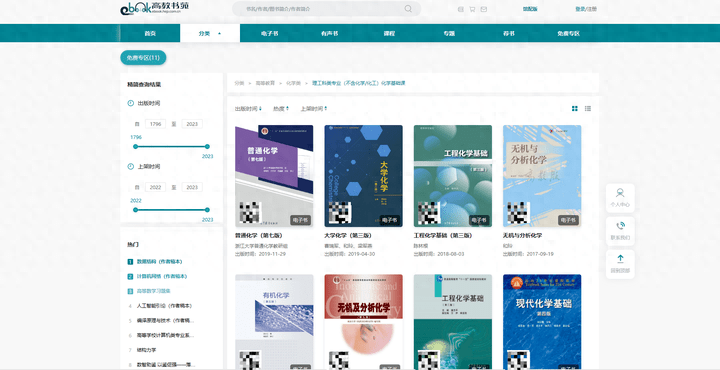This screenshot has width=720, height=370.
Task: Open the 普通化学 (第七版) book cover
Action: click(274, 176)
